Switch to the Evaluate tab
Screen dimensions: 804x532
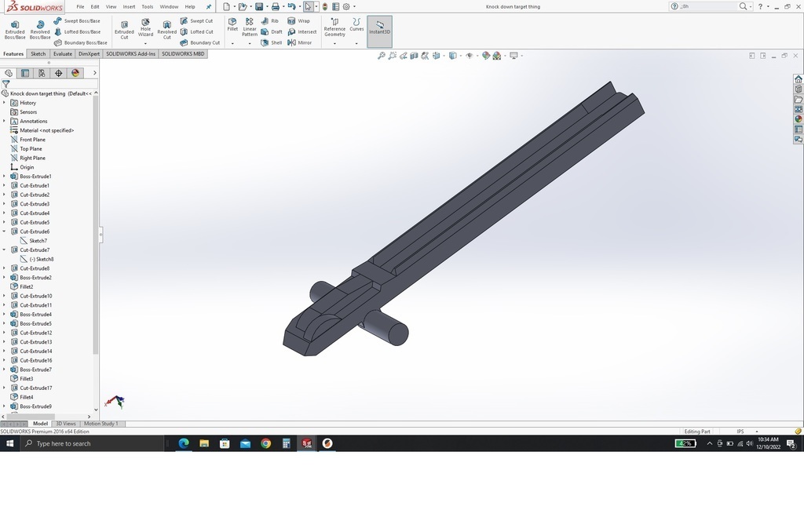click(63, 54)
